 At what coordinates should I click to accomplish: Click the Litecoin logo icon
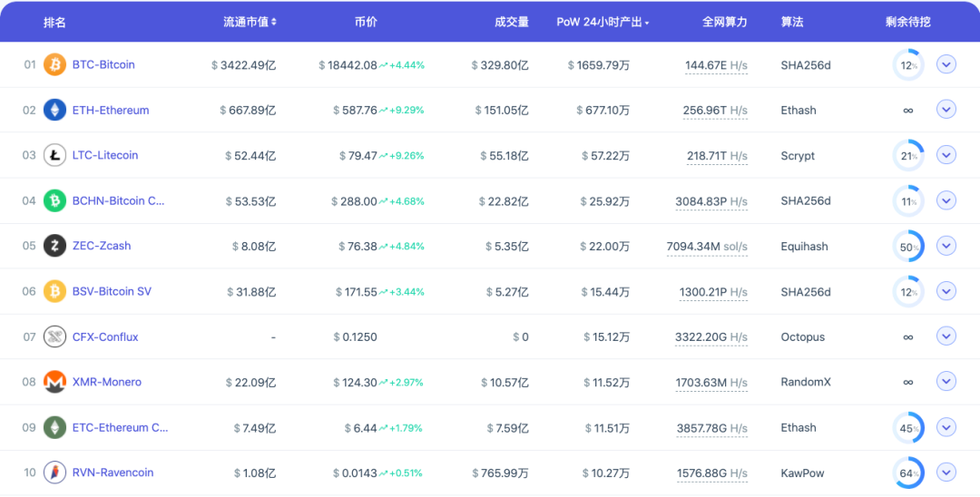pos(55,155)
